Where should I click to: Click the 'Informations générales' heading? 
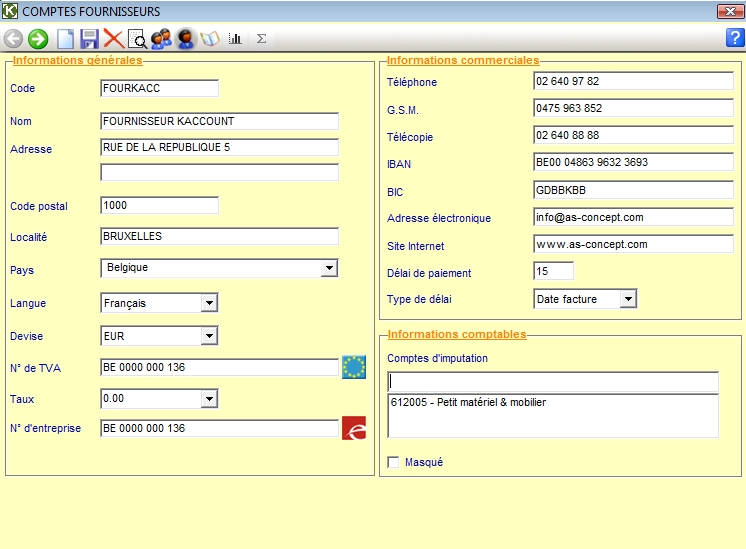77,60
